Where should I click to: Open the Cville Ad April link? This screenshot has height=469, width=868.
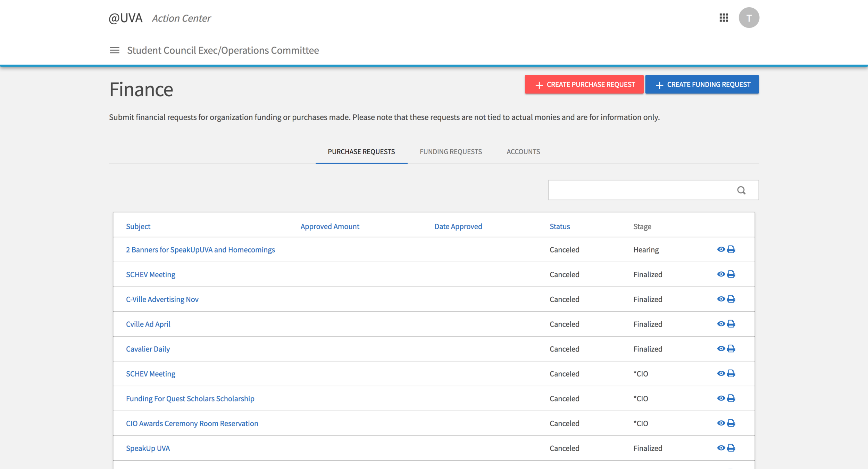click(148, 324)
